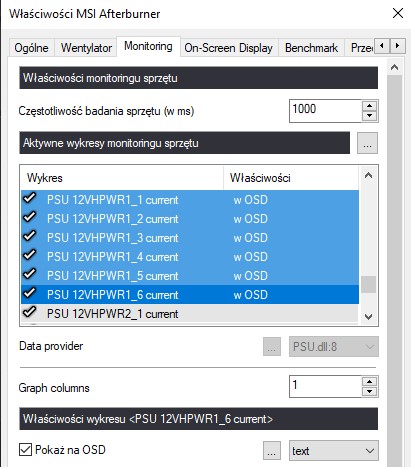Decrease hardware polling period with down arrow

(x=369, y=116)
